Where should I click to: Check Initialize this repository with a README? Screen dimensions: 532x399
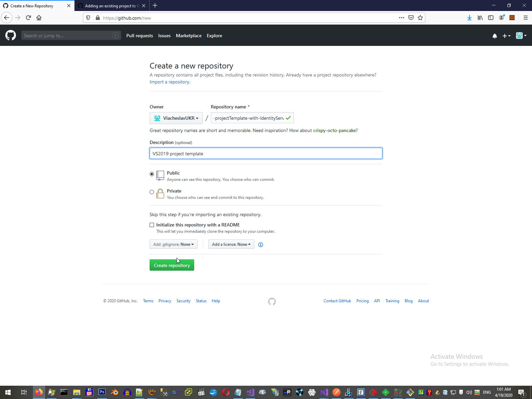pos(152,225)
